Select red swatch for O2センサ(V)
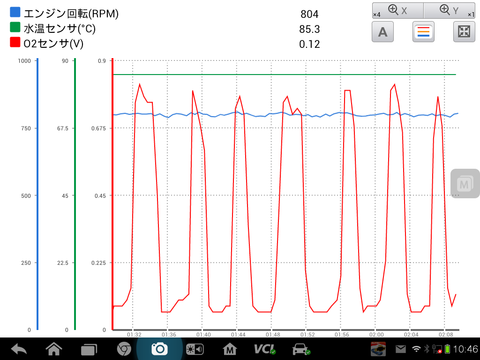 [x=15, y=42]
